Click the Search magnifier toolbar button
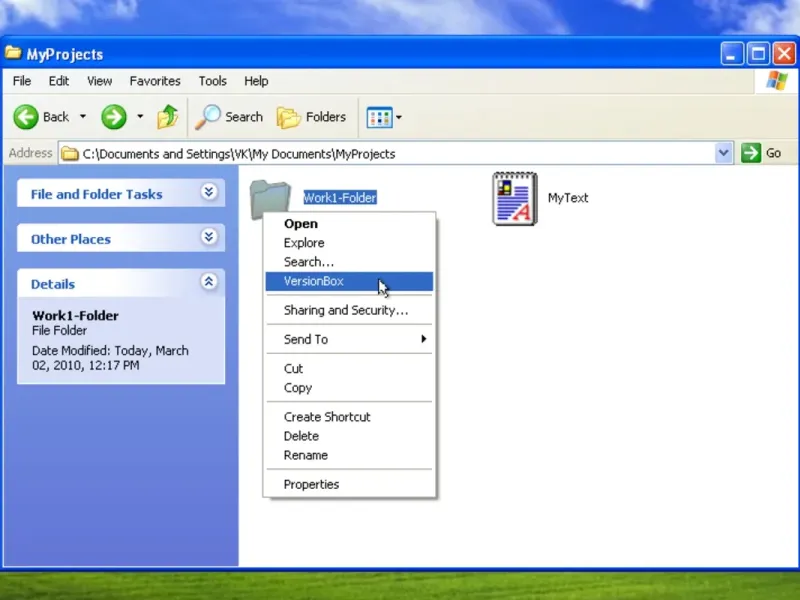The height and width of the screenshot is (600, 800). click(x=229, y=117)
